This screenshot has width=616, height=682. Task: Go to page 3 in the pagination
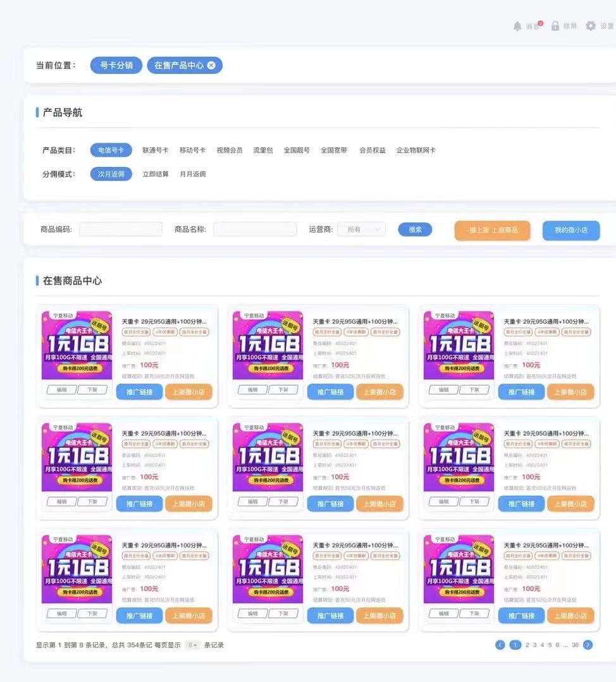[534, 645]
